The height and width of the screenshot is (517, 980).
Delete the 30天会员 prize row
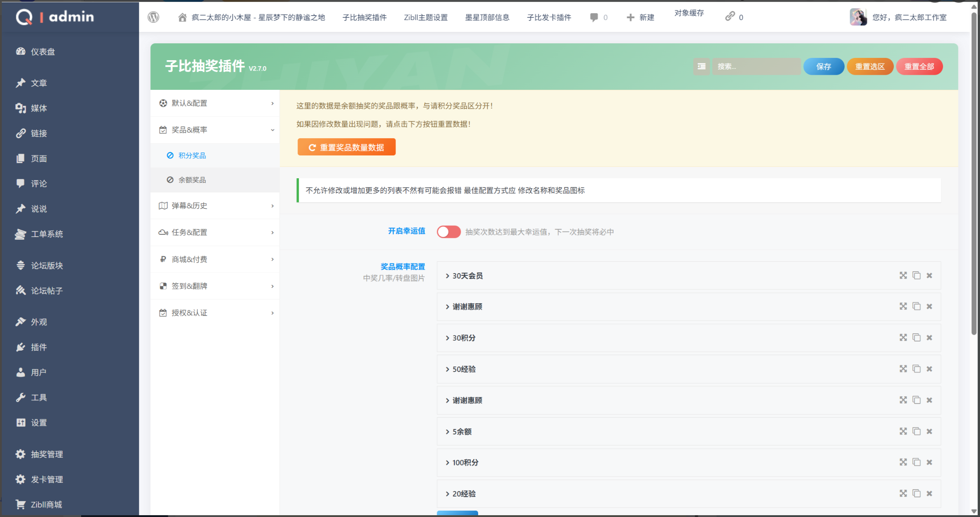click(x=929, y=275)
